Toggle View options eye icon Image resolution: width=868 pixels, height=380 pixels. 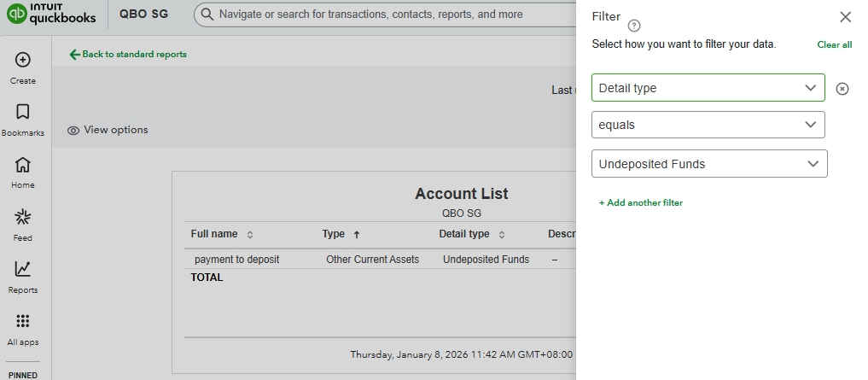point(73,131)
